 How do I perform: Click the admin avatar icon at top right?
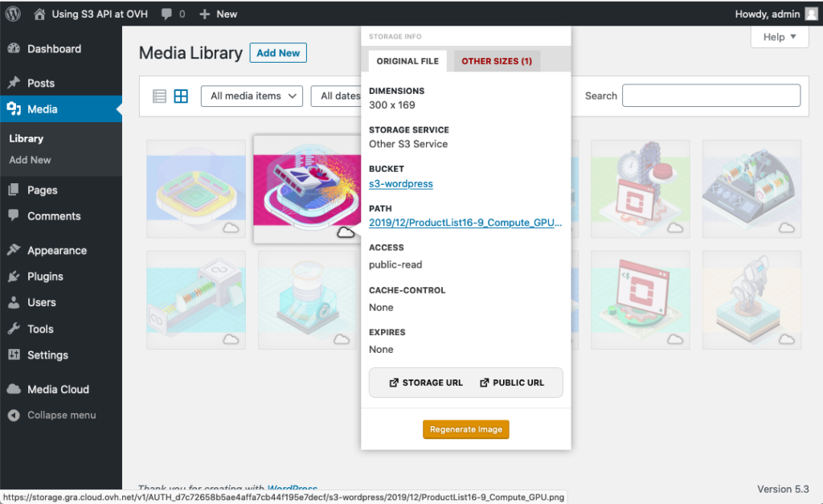[811, 14]
